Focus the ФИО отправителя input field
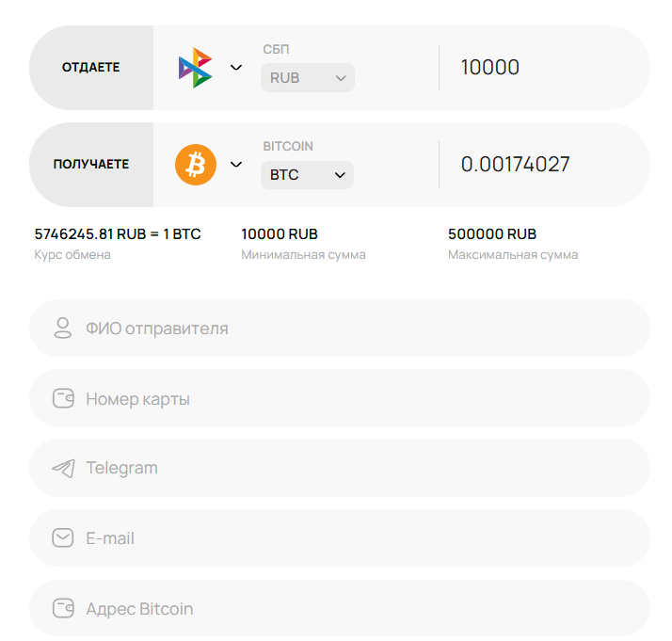Screen dimensions: 672x641 point(358,329)
